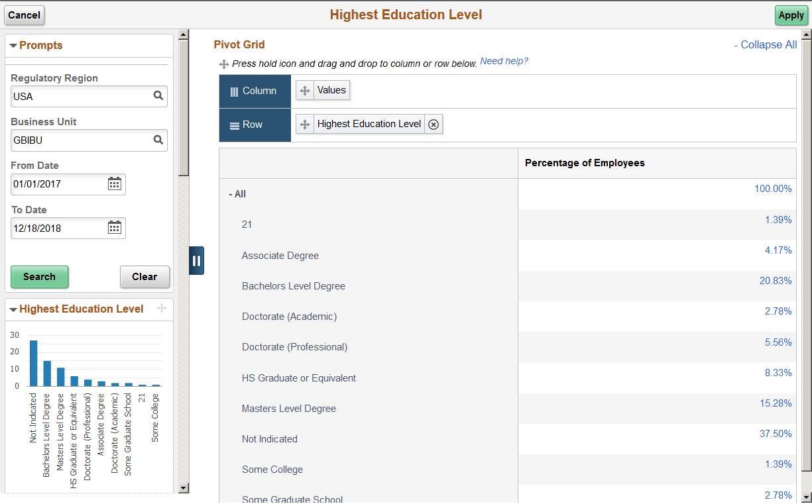Open the From Date calendar picker
812x504 pixels.
coord(114,184)
